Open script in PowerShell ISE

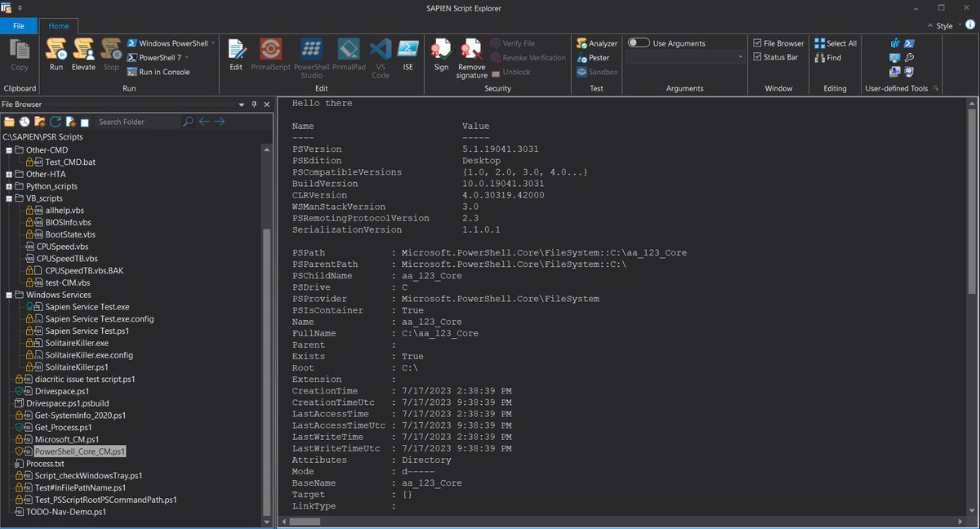click(408, 55)
